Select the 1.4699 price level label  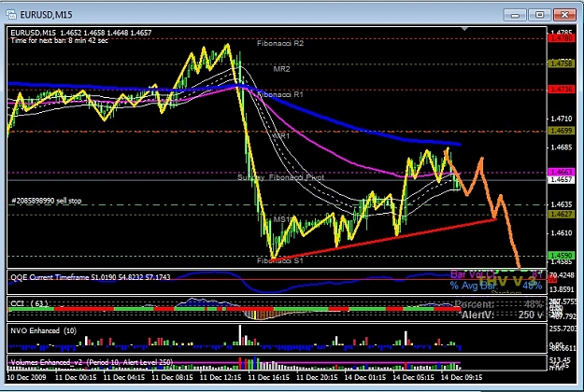(x=562, y=131)
